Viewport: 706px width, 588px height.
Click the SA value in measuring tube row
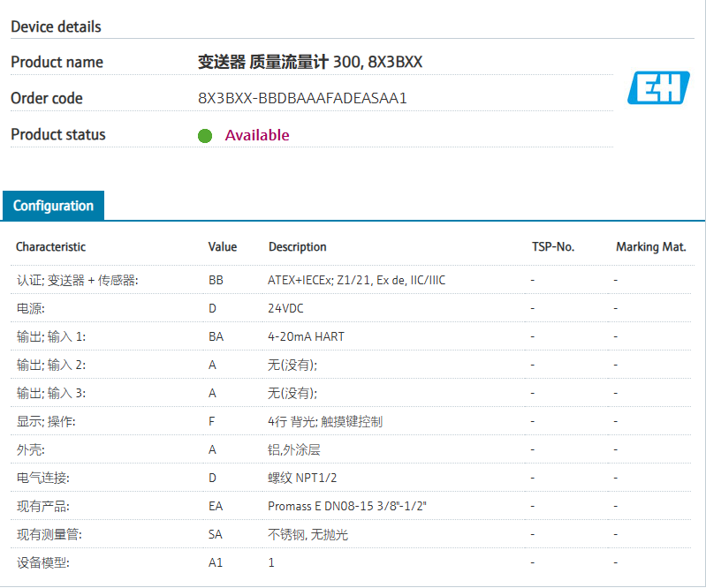[x=216, y=534]
